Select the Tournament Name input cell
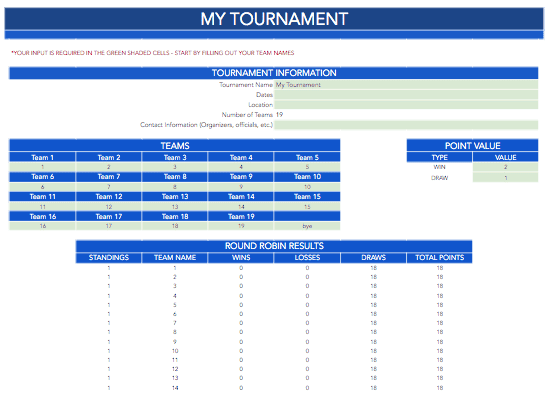 pyautogui.click(x=406, y=85)
